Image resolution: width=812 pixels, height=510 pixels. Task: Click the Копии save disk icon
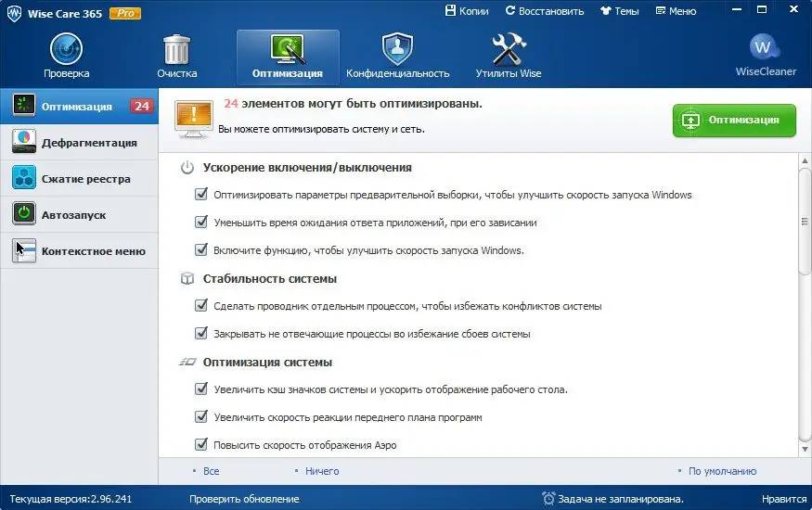tap(450, 10)
